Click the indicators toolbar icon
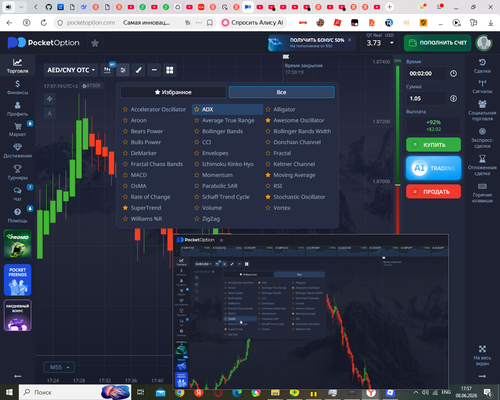 [x=123, y=70]
